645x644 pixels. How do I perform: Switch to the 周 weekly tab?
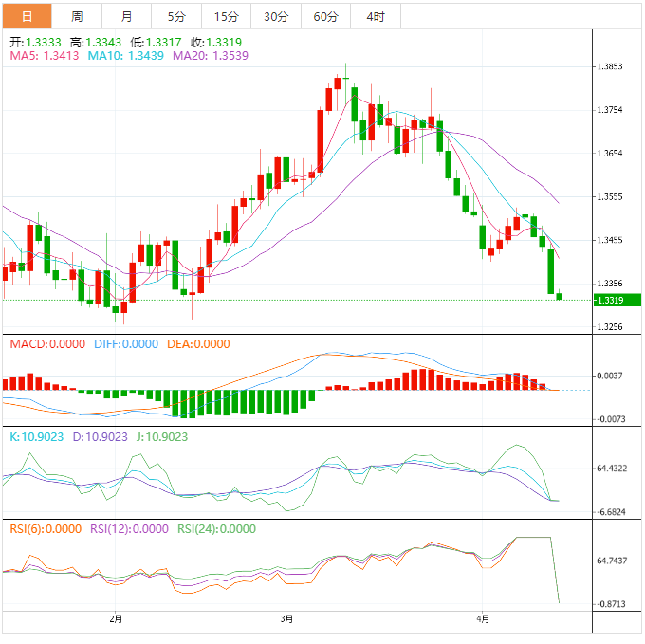(77, 16)
